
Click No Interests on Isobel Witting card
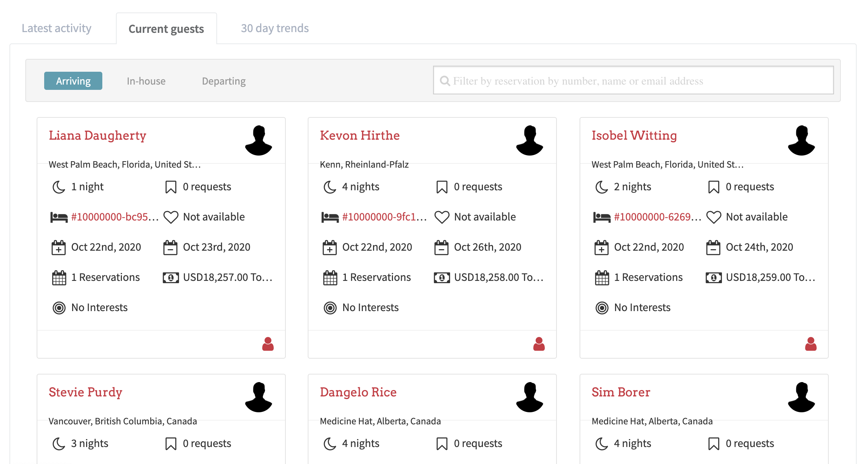tap(642, 307)
